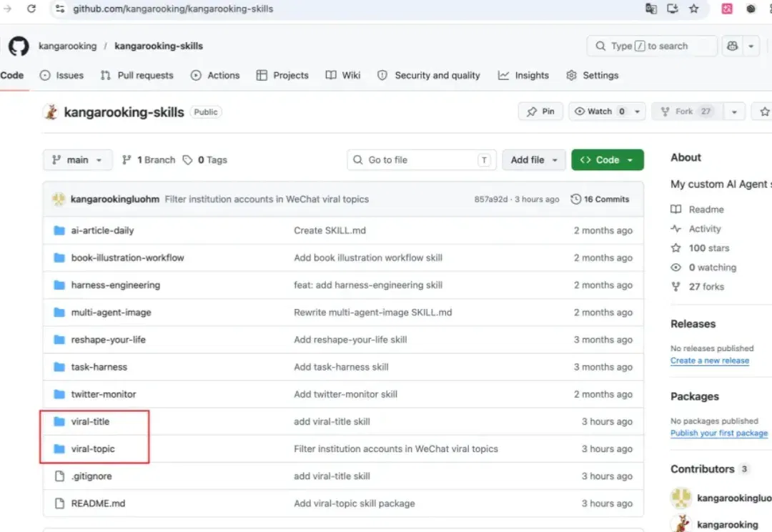Open the .gitignore file
Screen dimensions: 772x532
click(91, 476)
